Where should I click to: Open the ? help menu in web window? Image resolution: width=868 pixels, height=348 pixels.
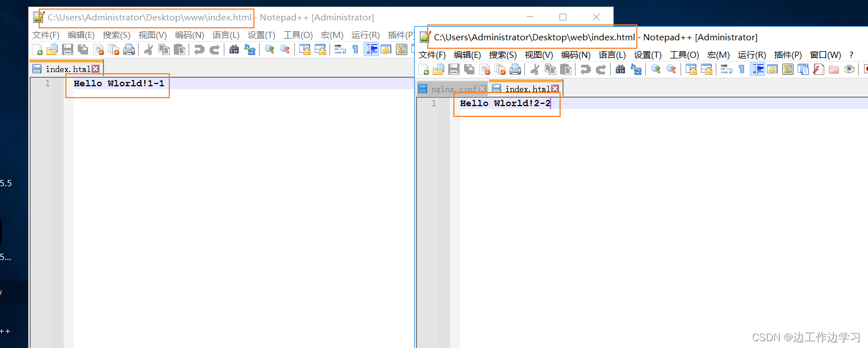[x=851, y=55]
